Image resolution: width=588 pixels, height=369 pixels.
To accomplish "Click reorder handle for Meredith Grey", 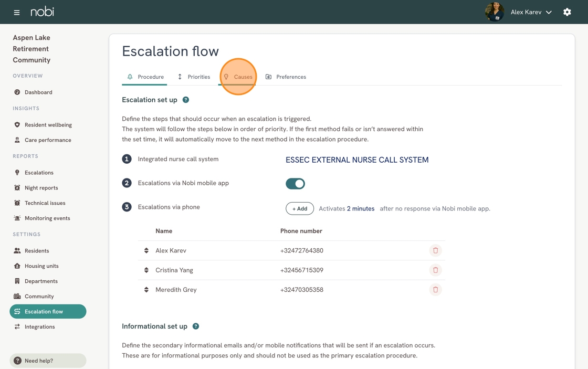I will click(146, 290).
